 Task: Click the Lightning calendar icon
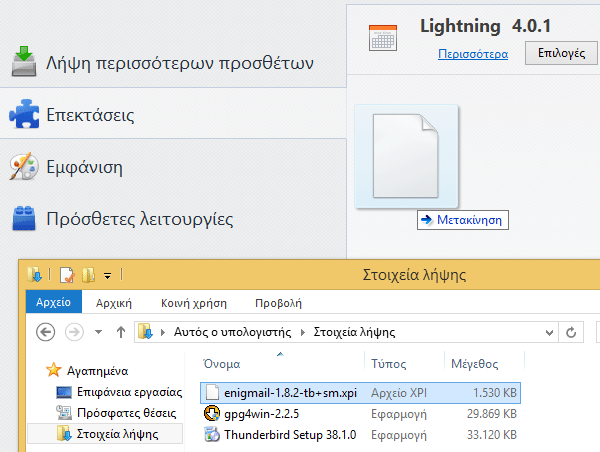(383, 38)
